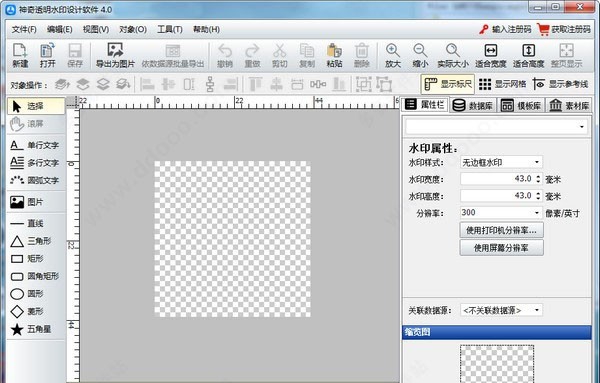The width and height of the screenshot is (600, 383).
Task: Switch to the 模板库 tab
Action: coord(521,105)
